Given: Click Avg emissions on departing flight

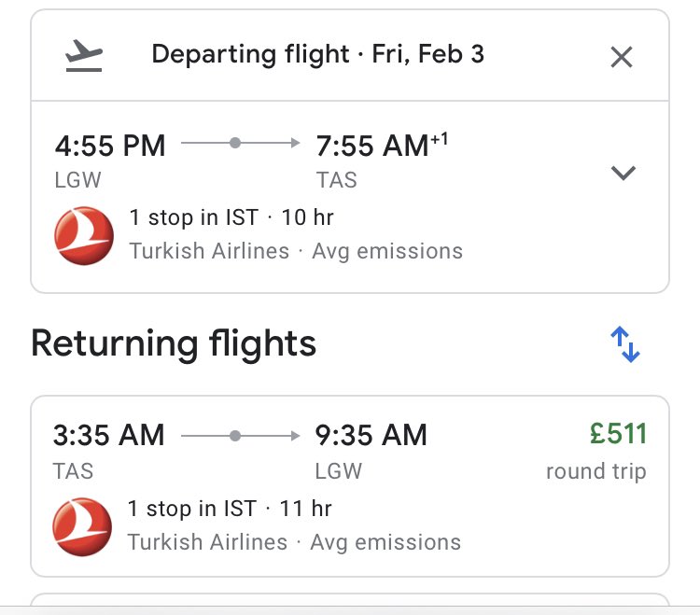Looking at the screenshot, I should (x=387, y=251).
